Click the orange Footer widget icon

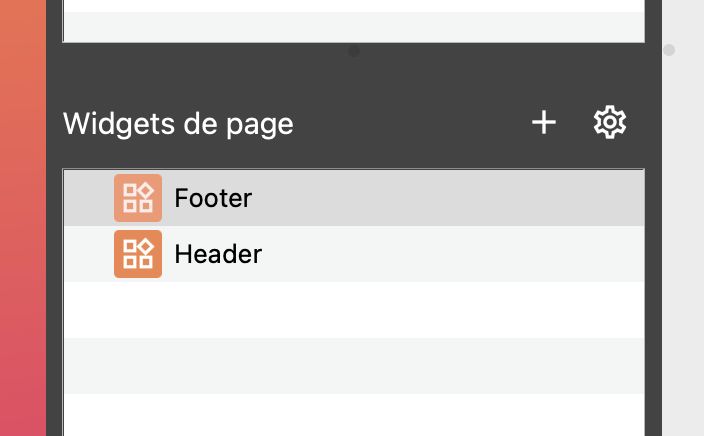pos(138,198)
